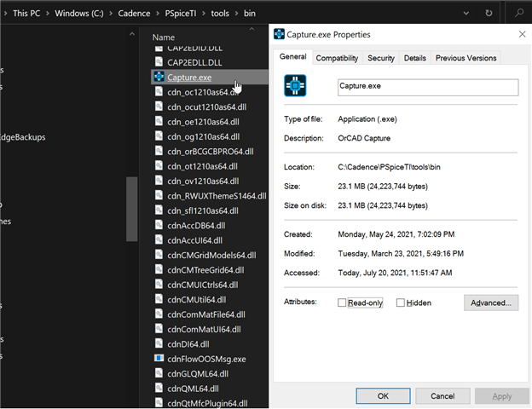532x409 pixels.
Task: Select the cdnDI64.dll file icon
Action: pyautogui.click(x=159, y=344)
